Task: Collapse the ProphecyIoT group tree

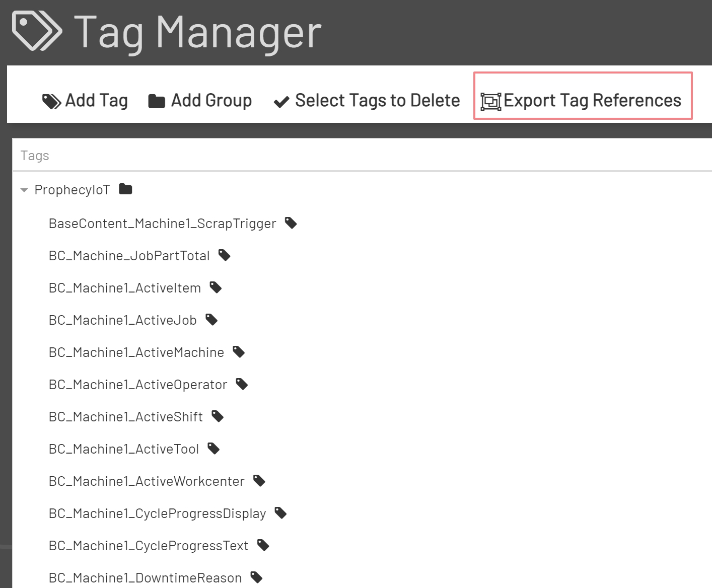Action: pos(24,190)
